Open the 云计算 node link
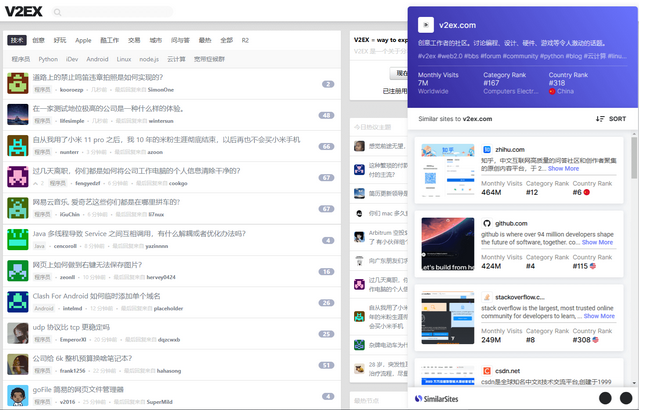 click(x=176, y=59)
